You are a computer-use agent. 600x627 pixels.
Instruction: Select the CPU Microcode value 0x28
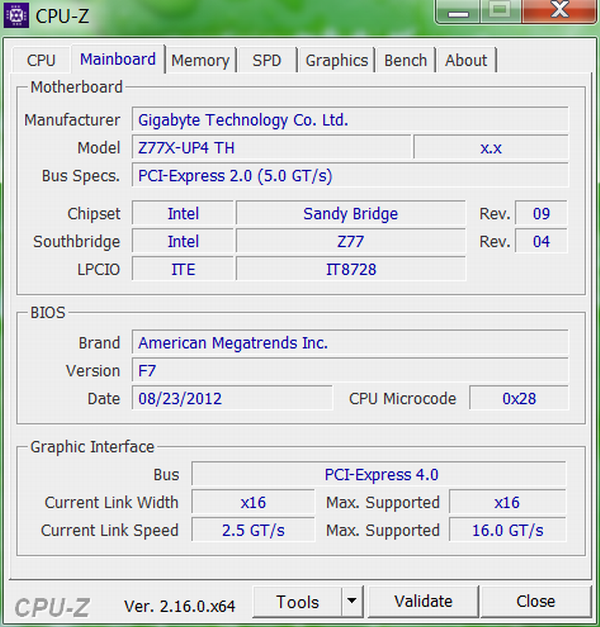[519, 399]
